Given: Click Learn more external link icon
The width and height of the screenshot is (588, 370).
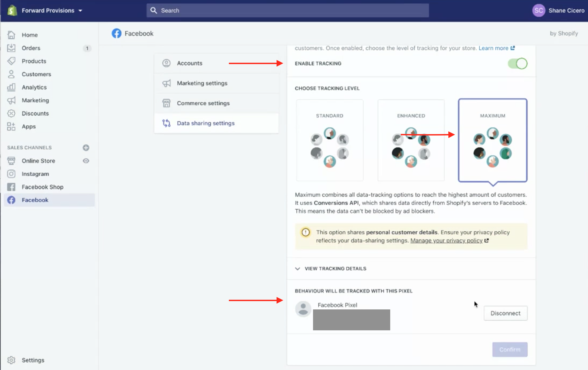Looking at the screenshot, I should 513,48.
